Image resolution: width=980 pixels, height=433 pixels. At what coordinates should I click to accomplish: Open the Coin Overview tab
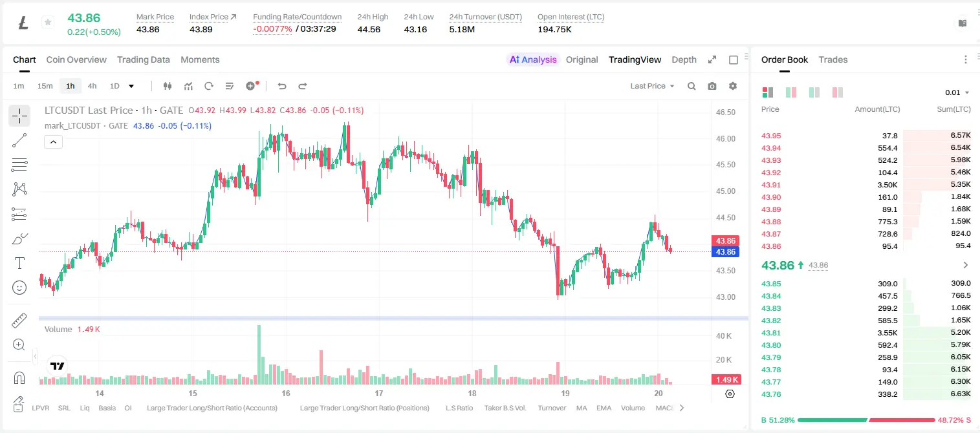pyautogui.click(x=76, y=59)
